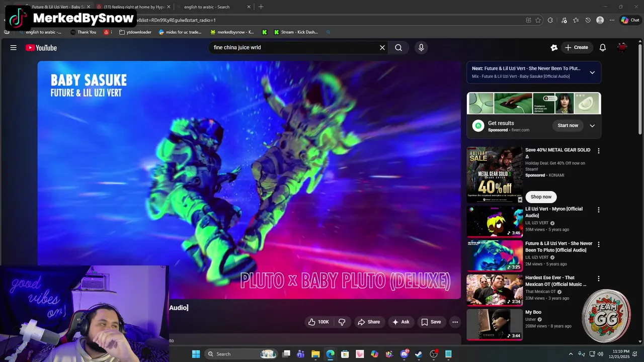
Task: Close the english to arabic Search tab
Action: tap(249, 7)
